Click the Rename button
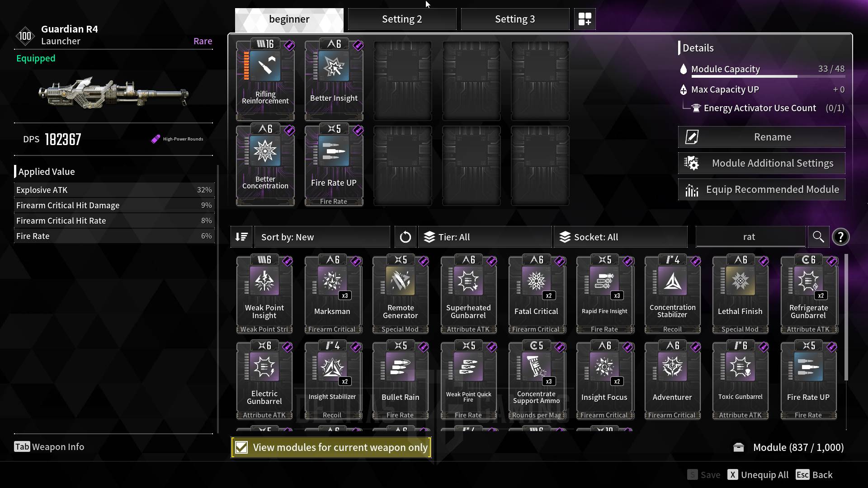 click(x=761, y=137)
